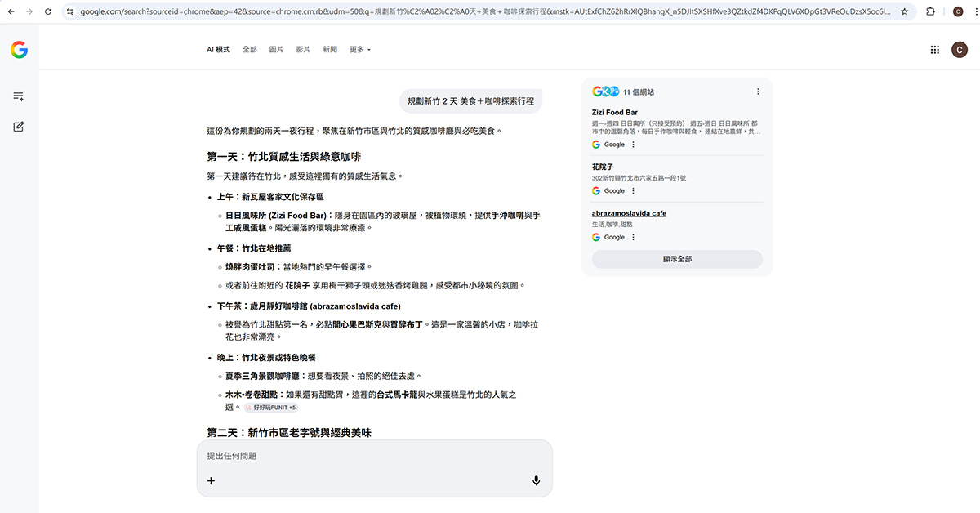Image resolution: width=980 pixels, height=513 pixels.
Task: Open the 更多 dropdown in search tabs
Action: click(x=359, y=49)
